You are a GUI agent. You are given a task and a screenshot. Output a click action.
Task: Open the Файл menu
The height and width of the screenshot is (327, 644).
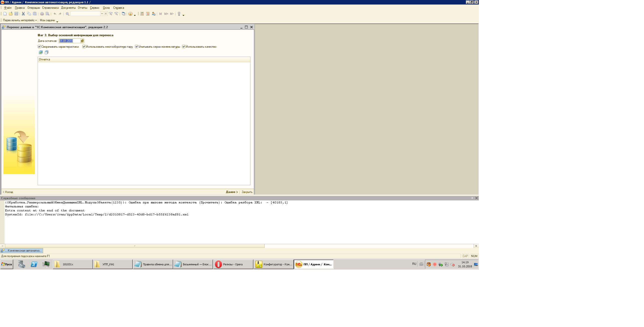8,8
